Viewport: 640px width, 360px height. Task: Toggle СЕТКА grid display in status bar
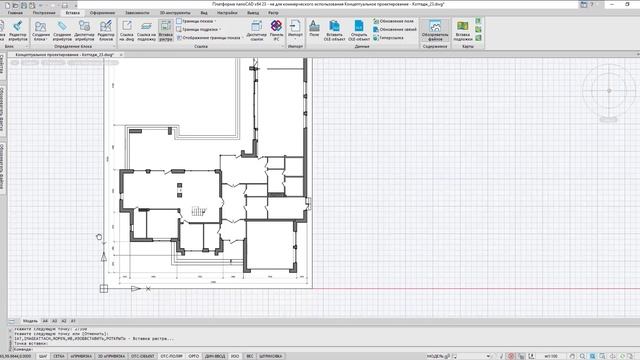click(x=59, y=356)
